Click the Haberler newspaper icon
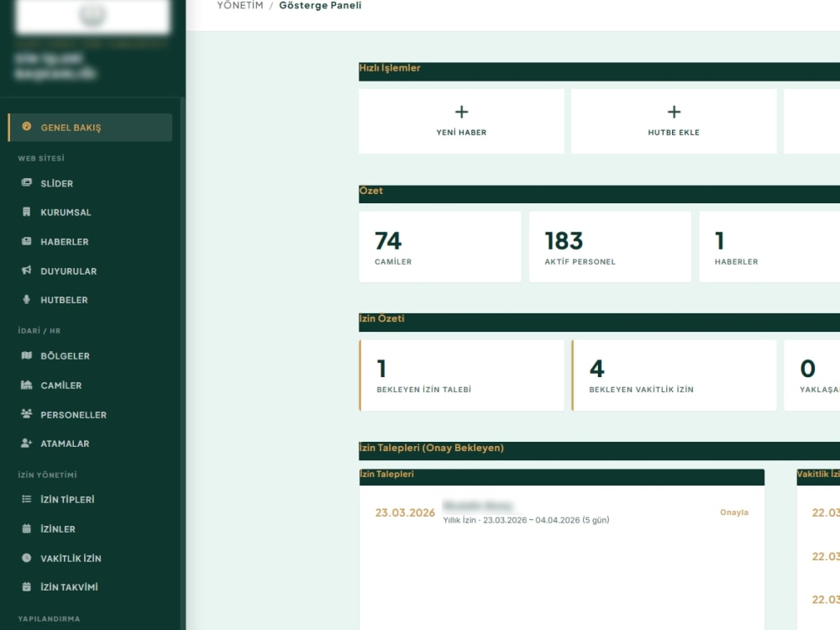 (x=26, y=241)
